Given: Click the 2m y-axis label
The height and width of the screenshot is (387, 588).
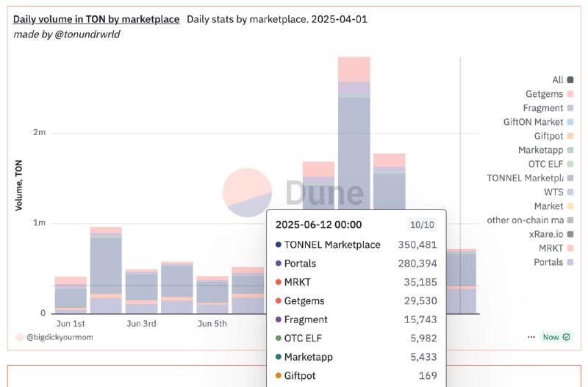Looking at the screenshot, I should click(x=40, y=132).
